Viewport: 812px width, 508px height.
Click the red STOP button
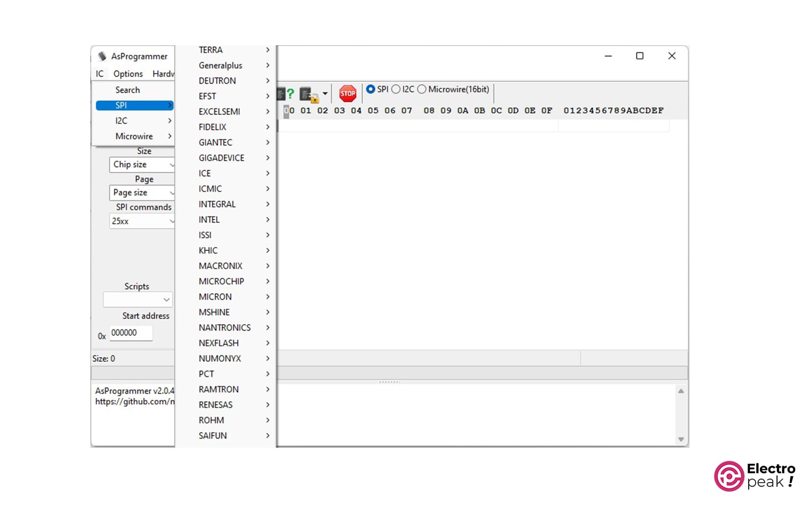348,93
